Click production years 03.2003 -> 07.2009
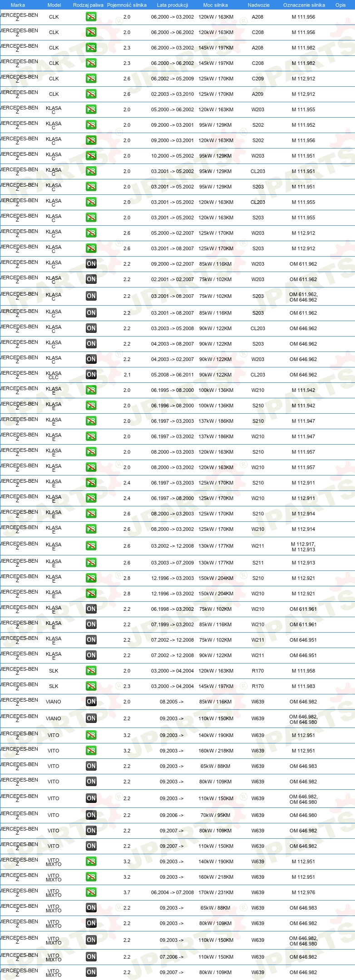Viewport: 355px width, 980px height. tap(173, 563)
